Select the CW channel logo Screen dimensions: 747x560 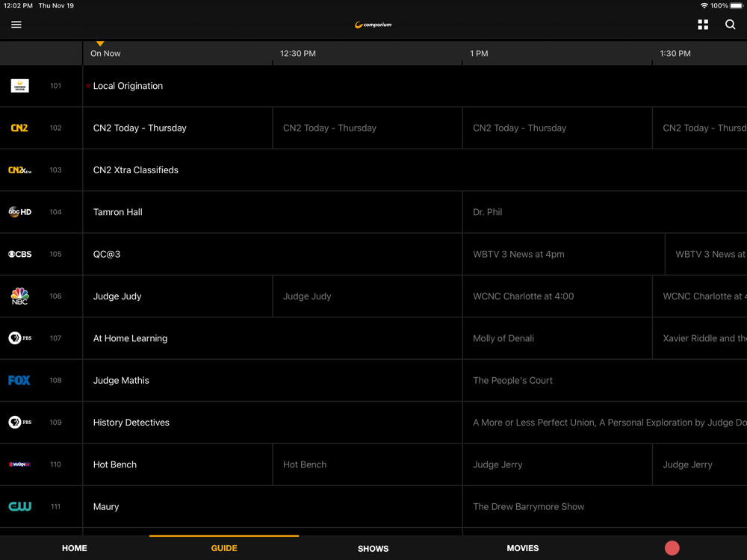[x=20, y=506]
